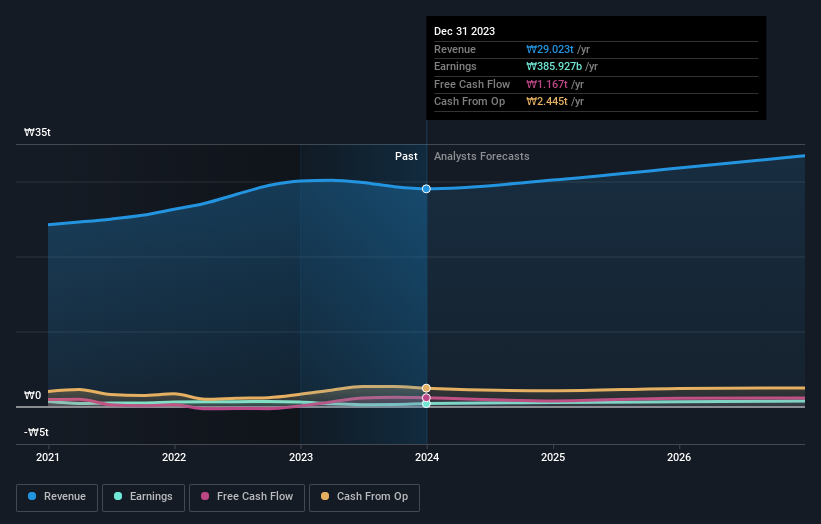The width and height of the screenshot is (821, 524).
Task: Click the ₩2.445t cash from op value
Action: point(547,102)
